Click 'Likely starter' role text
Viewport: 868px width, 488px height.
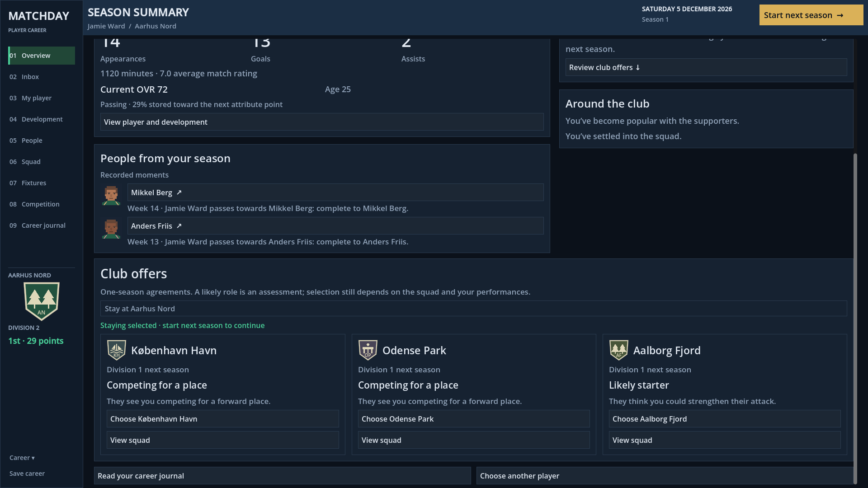tap(639, 385)
